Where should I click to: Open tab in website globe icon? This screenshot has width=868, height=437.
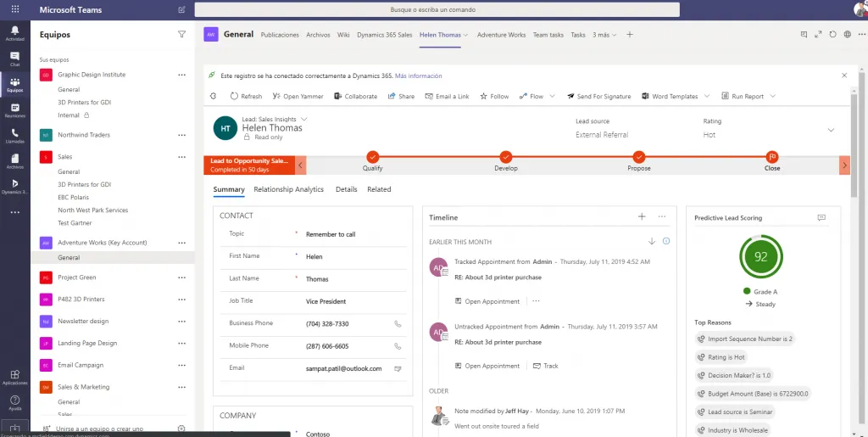[847, 34]
